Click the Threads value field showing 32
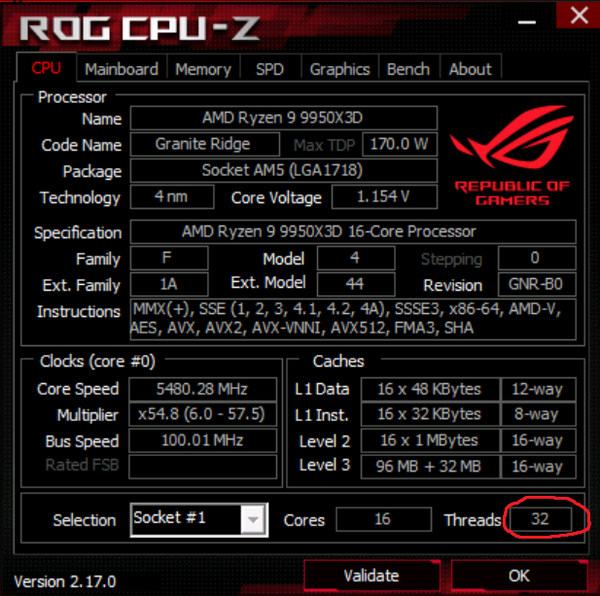Screen dimensions: 600x596 (540, 519)
